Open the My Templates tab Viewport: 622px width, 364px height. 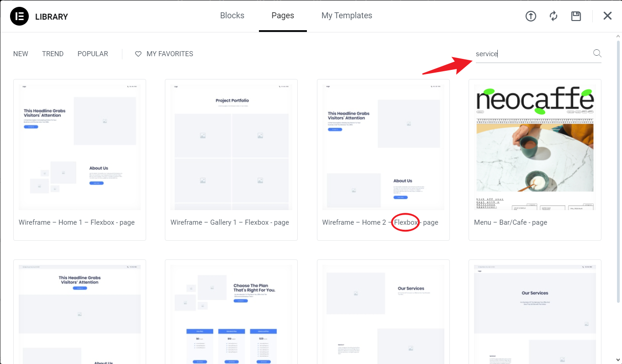coord(347,16)
